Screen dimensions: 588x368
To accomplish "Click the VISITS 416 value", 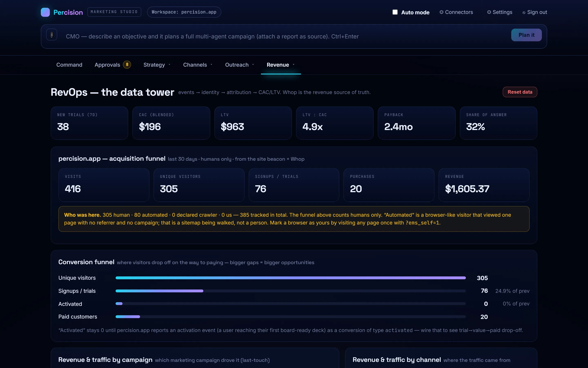I will point(73,189).
